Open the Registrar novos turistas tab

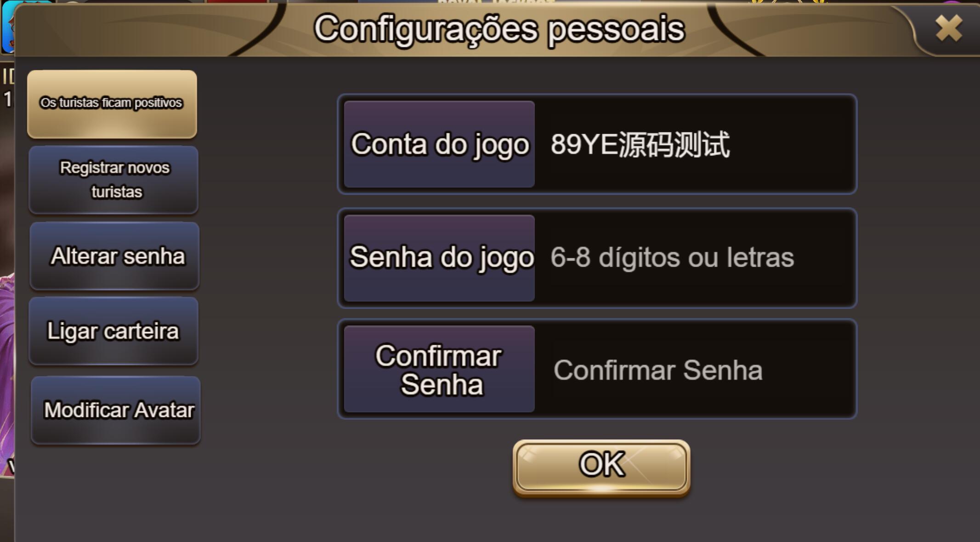[113, 180]
